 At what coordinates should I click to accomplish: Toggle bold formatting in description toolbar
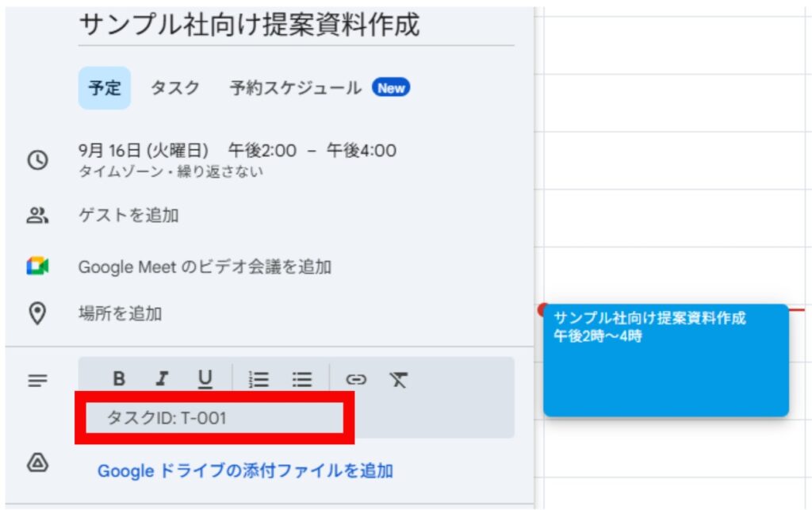coord(119,379)
